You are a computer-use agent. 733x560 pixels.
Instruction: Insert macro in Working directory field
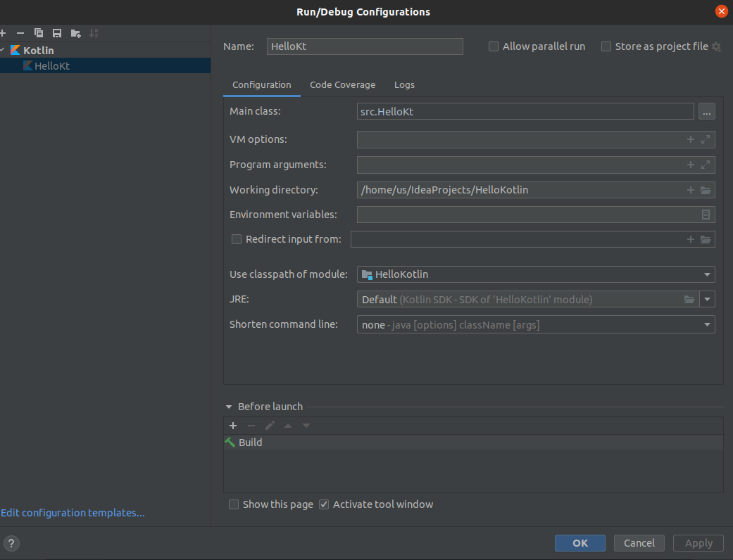pyautogui.click(x=691, y=190)
